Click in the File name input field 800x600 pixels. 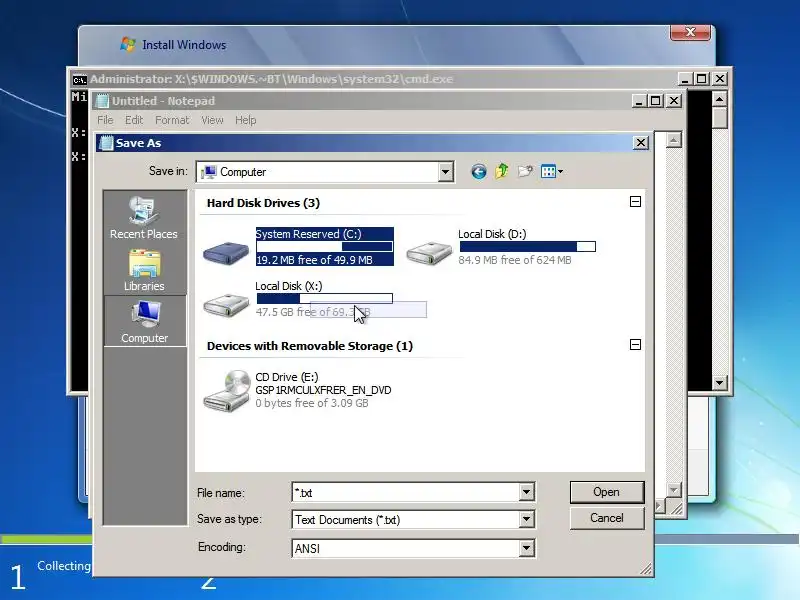(406, 492)
